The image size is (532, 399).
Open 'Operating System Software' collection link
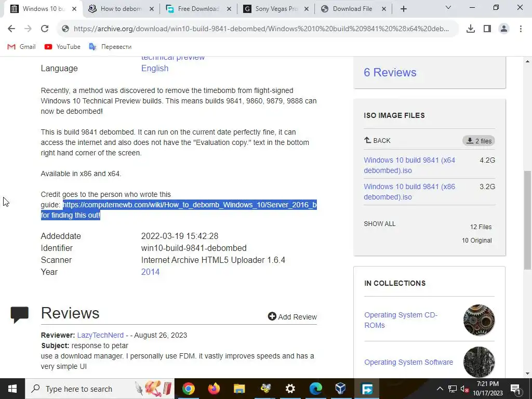[408, 362]
